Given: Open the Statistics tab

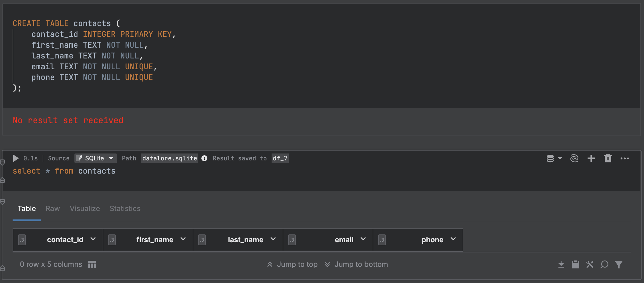Looking at the screenshot, I should (x=125, y=209).
